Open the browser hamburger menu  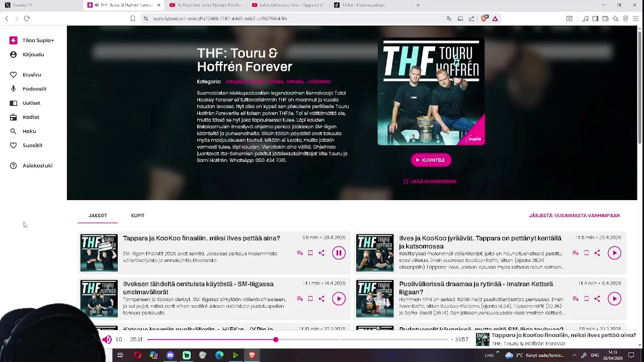tap(635, 19)
